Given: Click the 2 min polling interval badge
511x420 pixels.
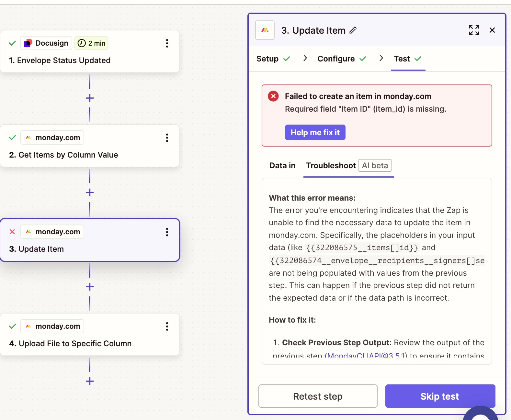Looking at the screenshot, I should coord(92,43).
